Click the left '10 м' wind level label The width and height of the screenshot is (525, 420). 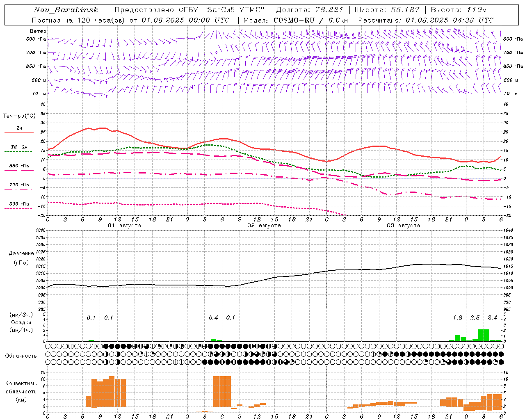pyautogui.click(x=39, y=94)
